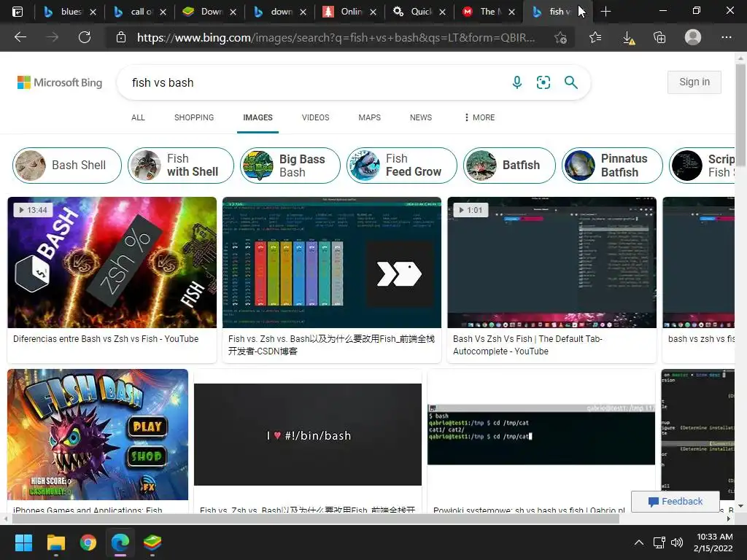Select the Batfish suggestion chip
747x560 pixels.
point(509,166)
